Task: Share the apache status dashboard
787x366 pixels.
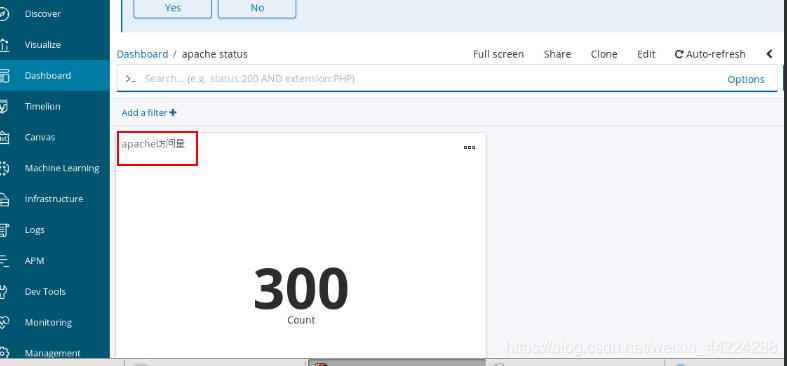Action: click(x=557, y=54)
